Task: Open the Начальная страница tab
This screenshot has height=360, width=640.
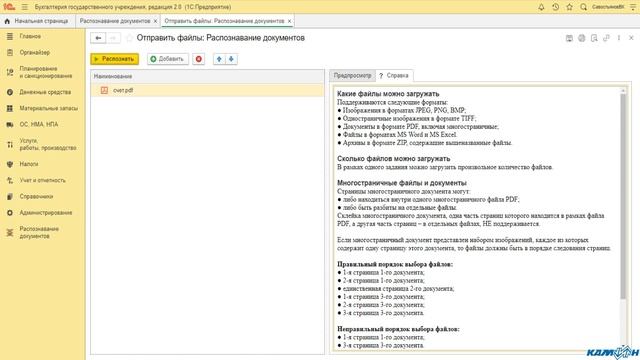Action: coord(36,21)
